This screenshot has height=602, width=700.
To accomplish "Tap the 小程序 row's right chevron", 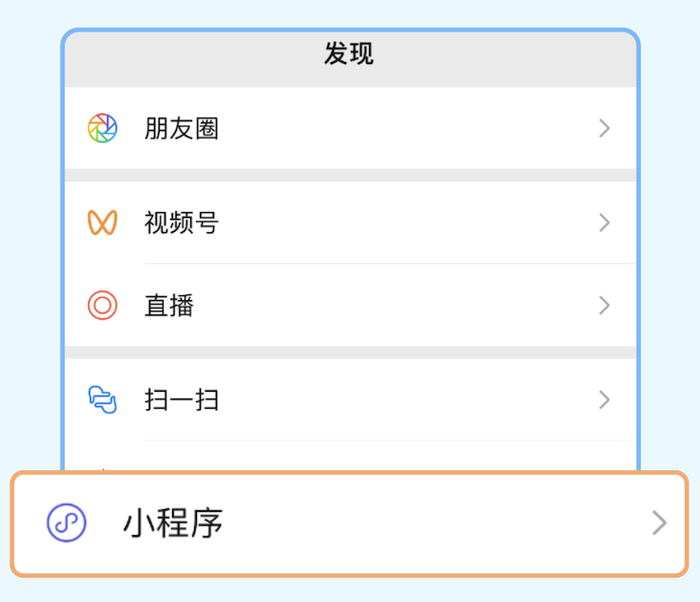I will coord(660,523).
